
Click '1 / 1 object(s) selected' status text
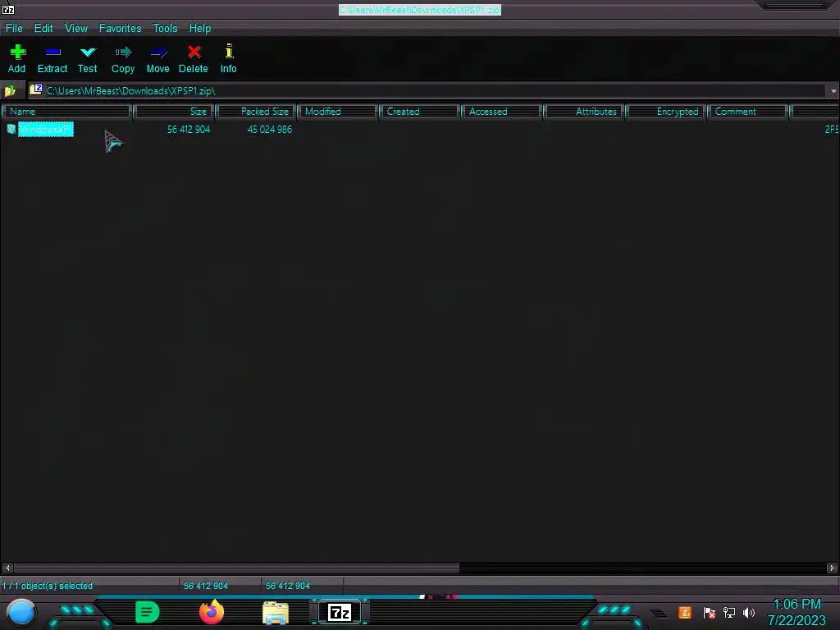[x=47, y=586]
